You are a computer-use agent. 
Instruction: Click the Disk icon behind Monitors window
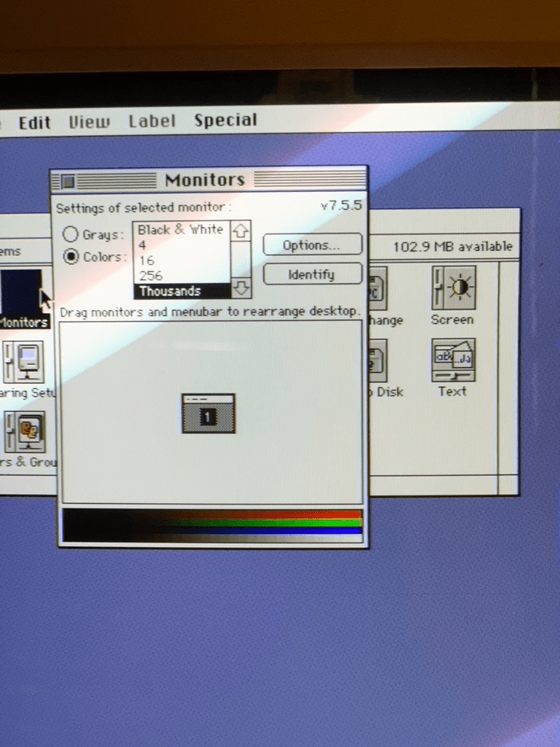coord(378,360)
